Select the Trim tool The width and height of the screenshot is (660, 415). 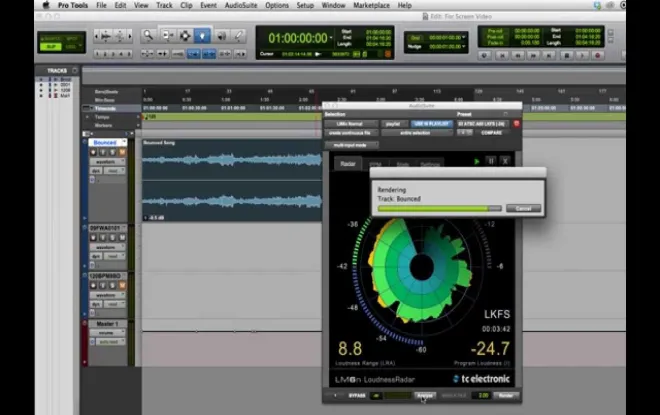(168, 36)
